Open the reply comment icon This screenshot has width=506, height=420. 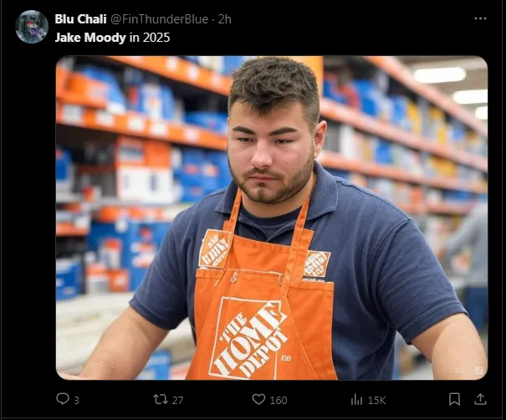pos(63,399)
